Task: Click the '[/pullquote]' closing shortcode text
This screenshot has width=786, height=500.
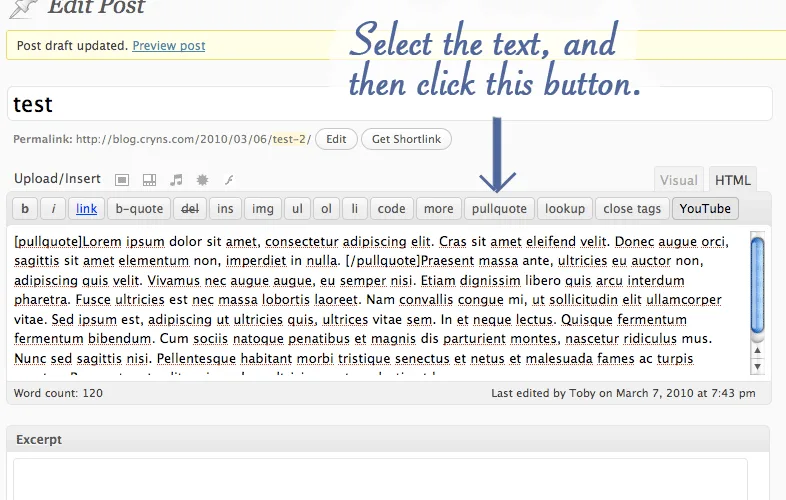Action: click(x=383, y=261)
